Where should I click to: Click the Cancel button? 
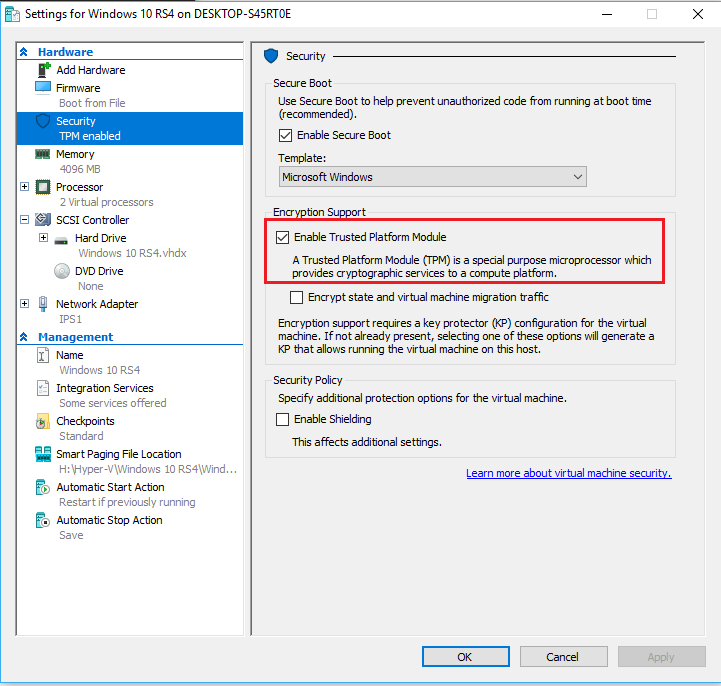tap(563, 657)
